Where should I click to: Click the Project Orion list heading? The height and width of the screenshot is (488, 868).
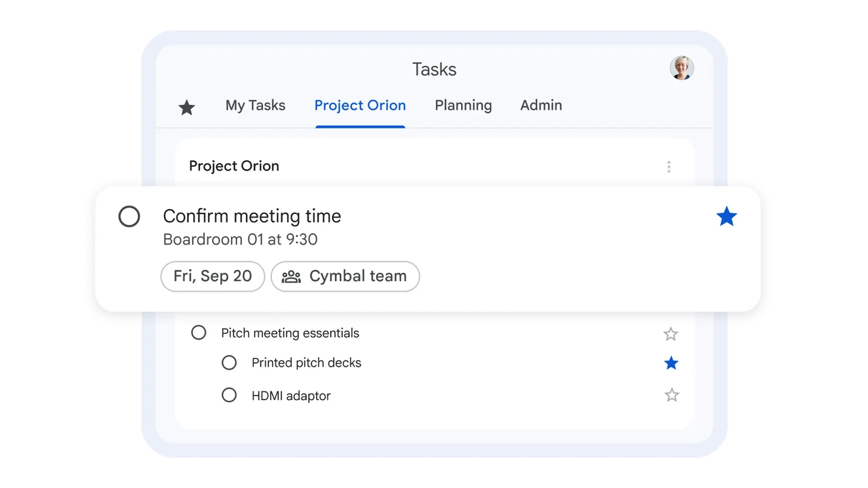[234, 166]
